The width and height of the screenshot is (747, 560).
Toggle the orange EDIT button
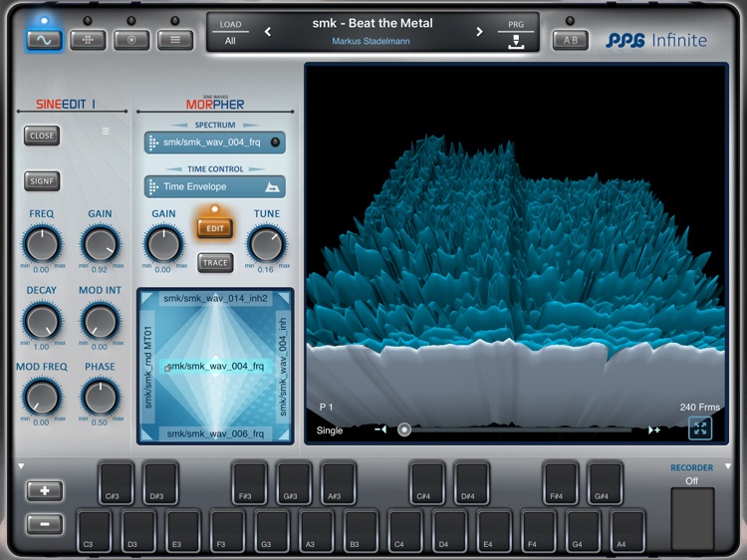(215, 228)
